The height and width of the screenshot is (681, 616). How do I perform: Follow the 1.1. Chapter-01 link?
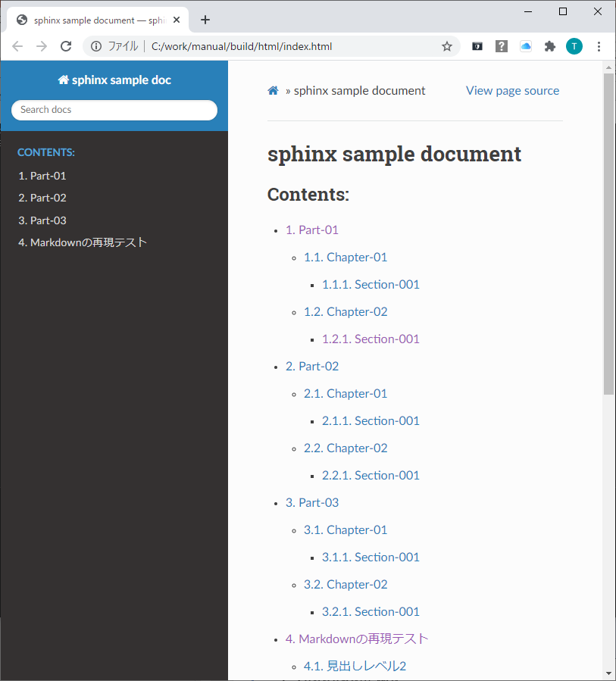[346, 257]
